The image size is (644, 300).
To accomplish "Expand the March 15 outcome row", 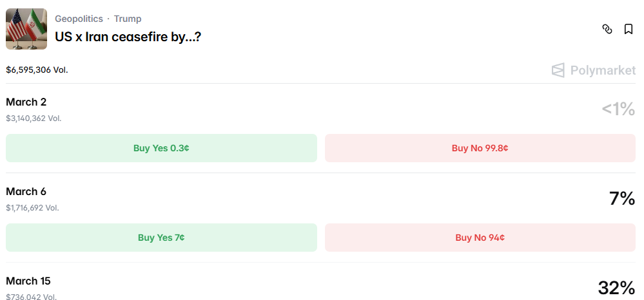I will [x=28, y=281].
